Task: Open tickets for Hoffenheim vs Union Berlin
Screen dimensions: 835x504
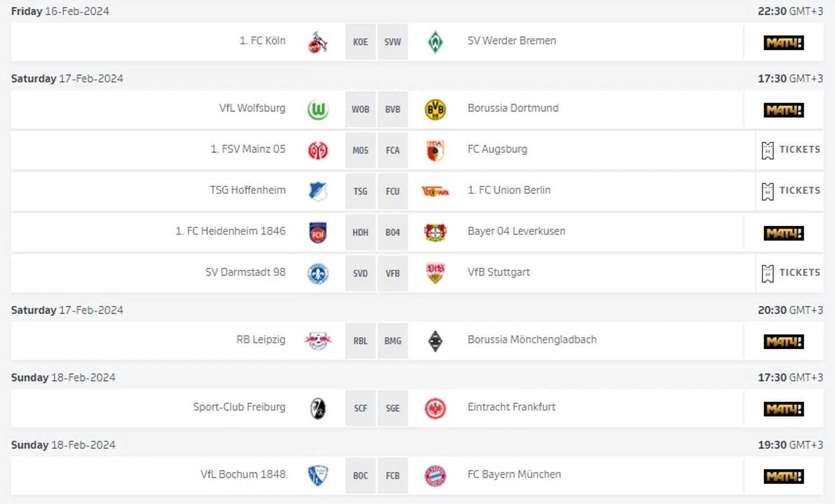Action: point(791,191)
